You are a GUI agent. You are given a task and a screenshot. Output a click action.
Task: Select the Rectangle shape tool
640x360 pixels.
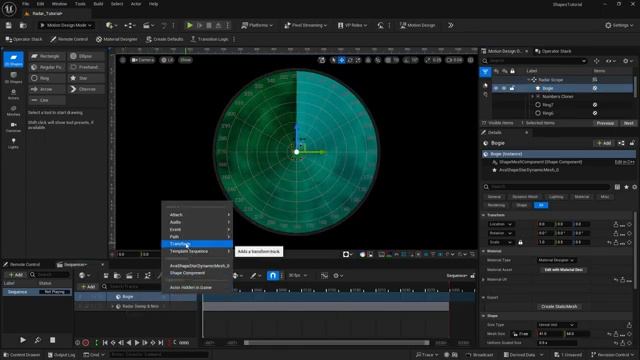pos(47,56)
